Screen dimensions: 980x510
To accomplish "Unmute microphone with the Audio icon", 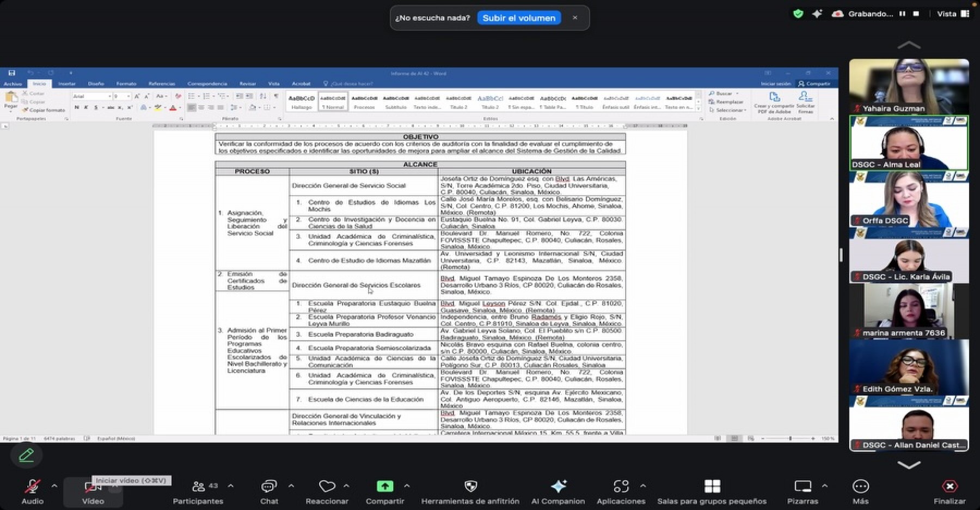I will (x=32, y=487).
